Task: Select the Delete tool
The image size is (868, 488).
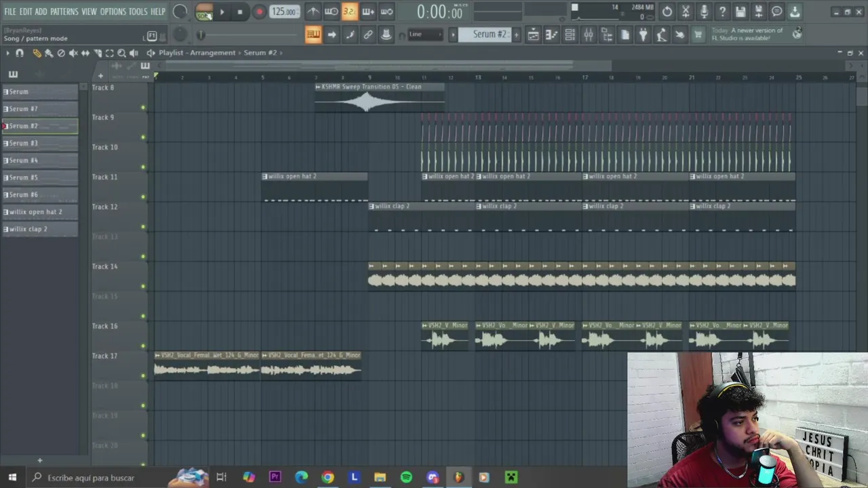Action: pyautogui.click(x=61, y=53)
